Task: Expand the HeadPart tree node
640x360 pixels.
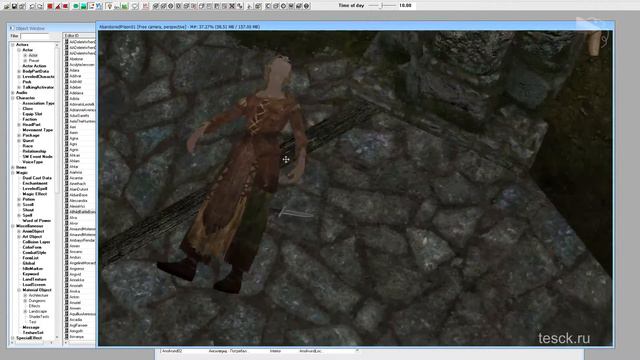Action: pyautogui.click(x=19, y=124)
